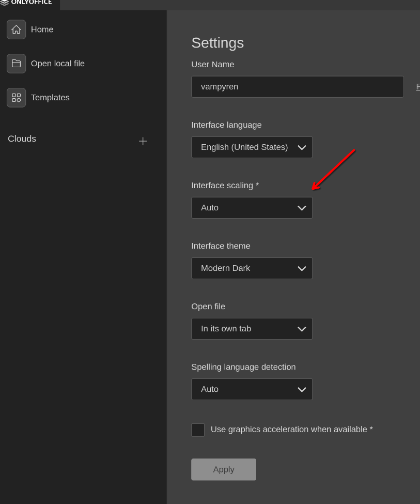
Task: Expand the Interface theme Modern Dark dropdown
Action: click(x=252, y=268)
